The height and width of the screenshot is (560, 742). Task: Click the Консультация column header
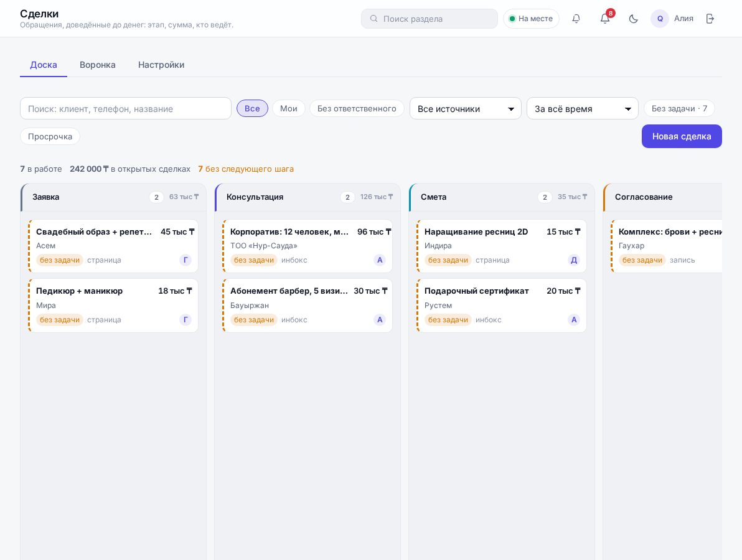click(x=308, y=197)
